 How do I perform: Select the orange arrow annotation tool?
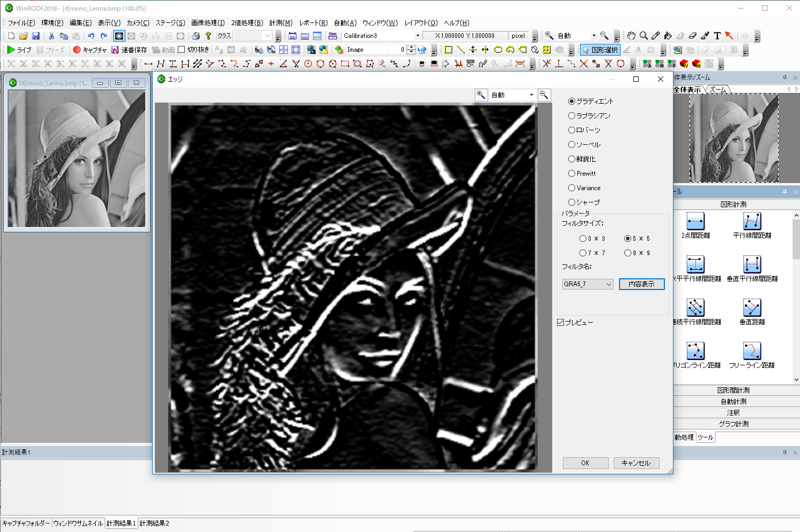730,36
